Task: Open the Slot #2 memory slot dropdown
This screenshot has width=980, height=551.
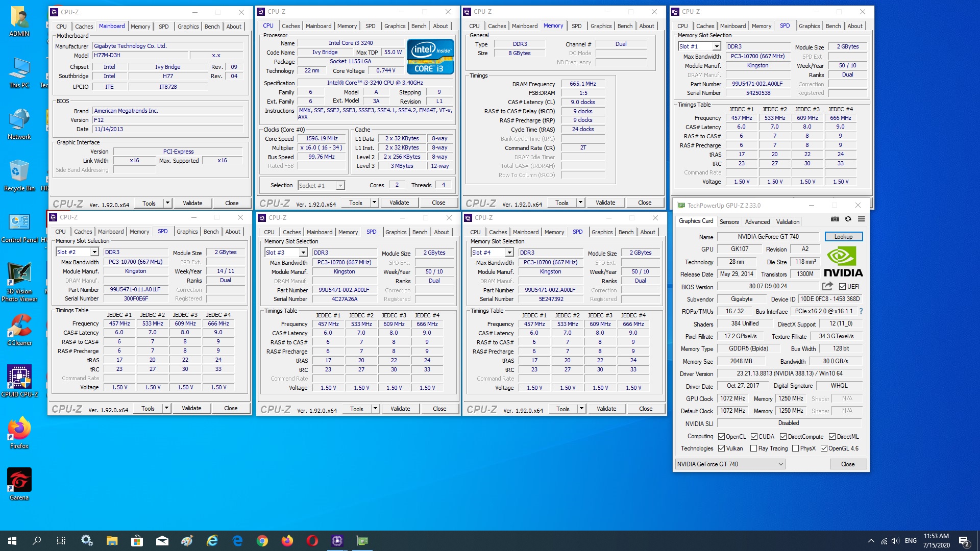Action: (x=94, y=252)
